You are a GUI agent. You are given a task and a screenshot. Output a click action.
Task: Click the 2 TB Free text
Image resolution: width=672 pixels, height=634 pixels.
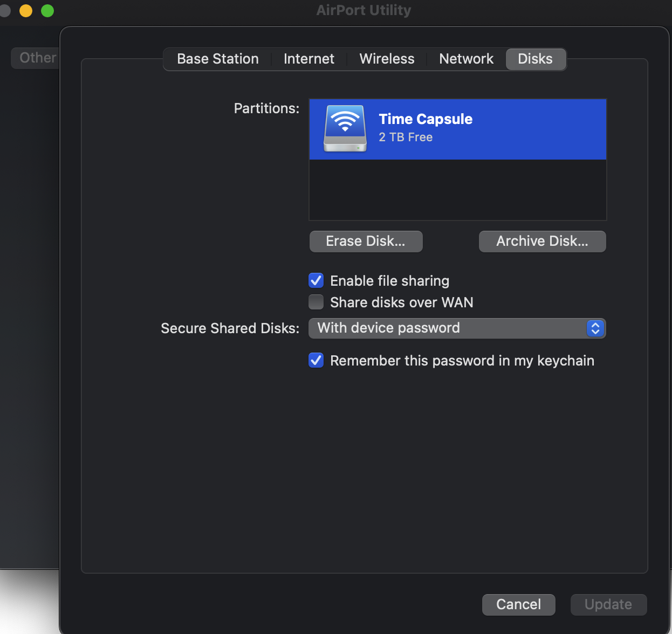pyautogui.click(x=406, y=137)
